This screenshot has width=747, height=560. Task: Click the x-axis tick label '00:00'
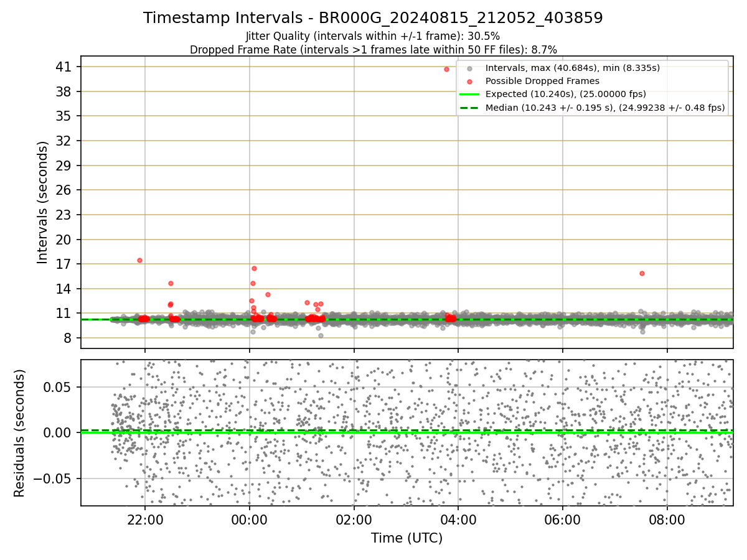click(x=250, y=520)
